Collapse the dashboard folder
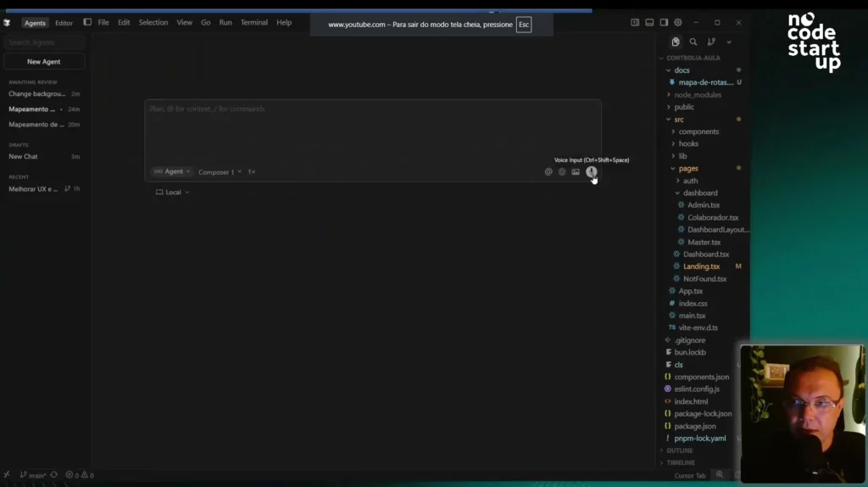 (x=700, y=193)
